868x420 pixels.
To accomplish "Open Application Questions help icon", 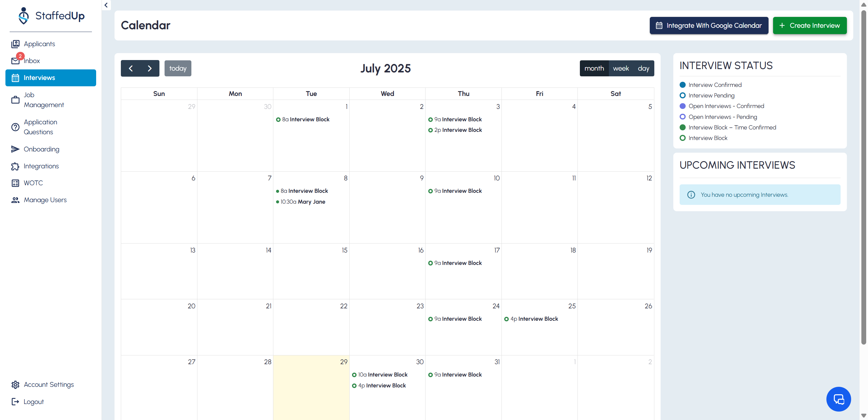I will 15,127.
